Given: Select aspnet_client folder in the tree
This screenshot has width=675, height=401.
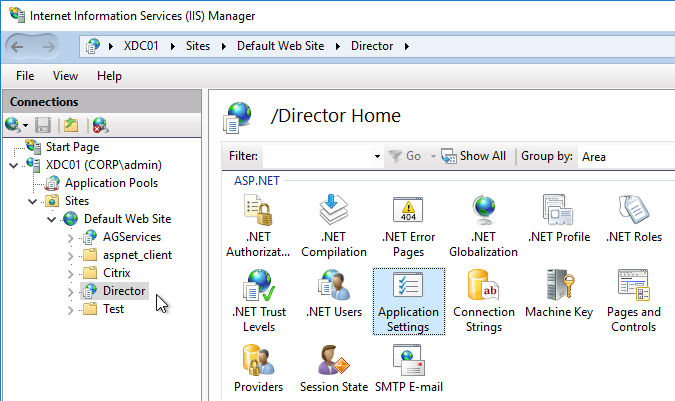Looking at the screenshot, I should coord(137,256).
